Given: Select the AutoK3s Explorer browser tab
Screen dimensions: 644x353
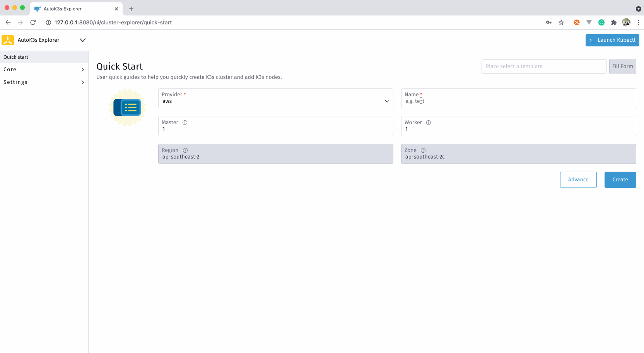Looking at the screenshot, I should [x=76, y=9].
